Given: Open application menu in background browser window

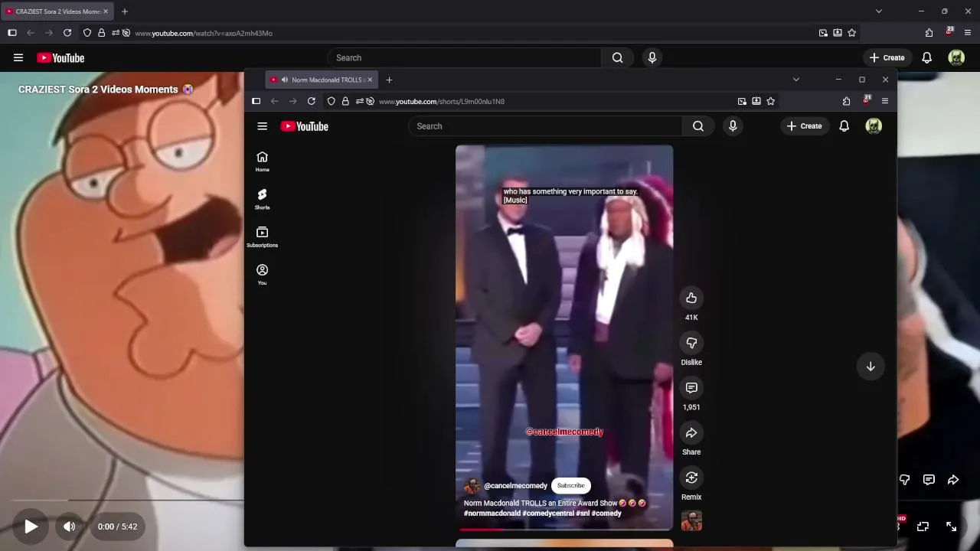Looking at the screenshot, I should click(x=968, y=33).
